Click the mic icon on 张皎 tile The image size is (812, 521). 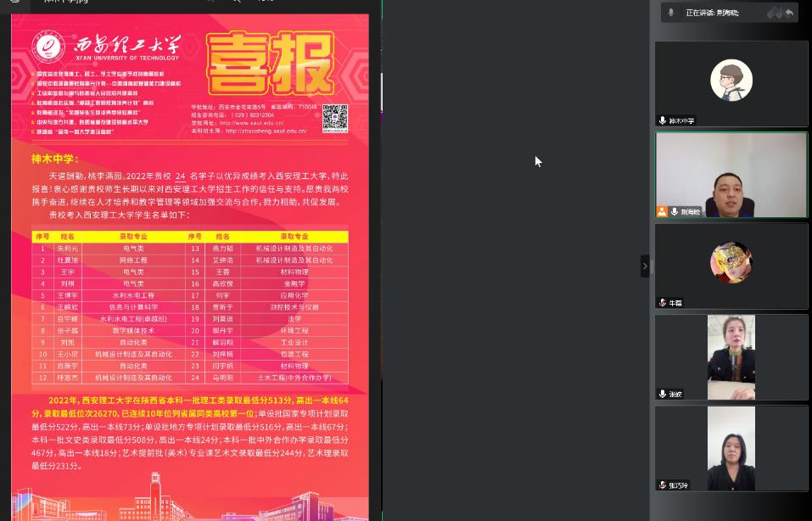[x=663, y=394]
